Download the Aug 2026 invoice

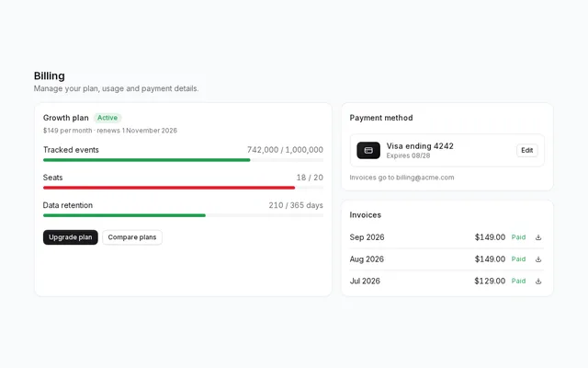[538, 259]
